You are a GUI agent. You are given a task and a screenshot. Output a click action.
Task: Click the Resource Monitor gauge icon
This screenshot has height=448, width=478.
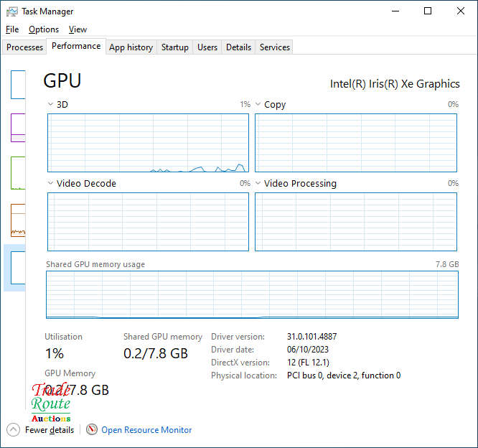click(92, 430)
